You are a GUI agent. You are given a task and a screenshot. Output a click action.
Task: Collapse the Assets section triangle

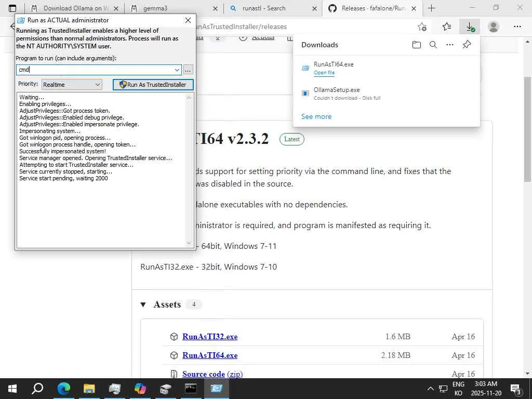143,304
